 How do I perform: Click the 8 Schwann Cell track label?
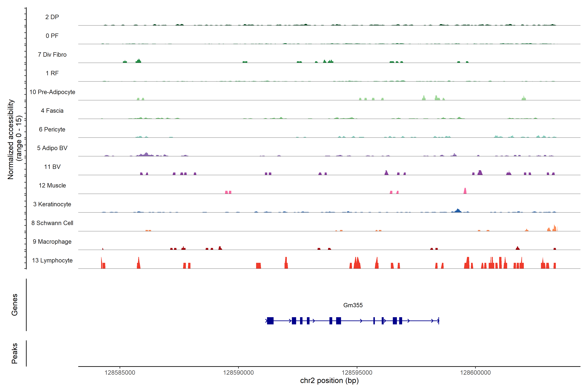tap(52, 223)
